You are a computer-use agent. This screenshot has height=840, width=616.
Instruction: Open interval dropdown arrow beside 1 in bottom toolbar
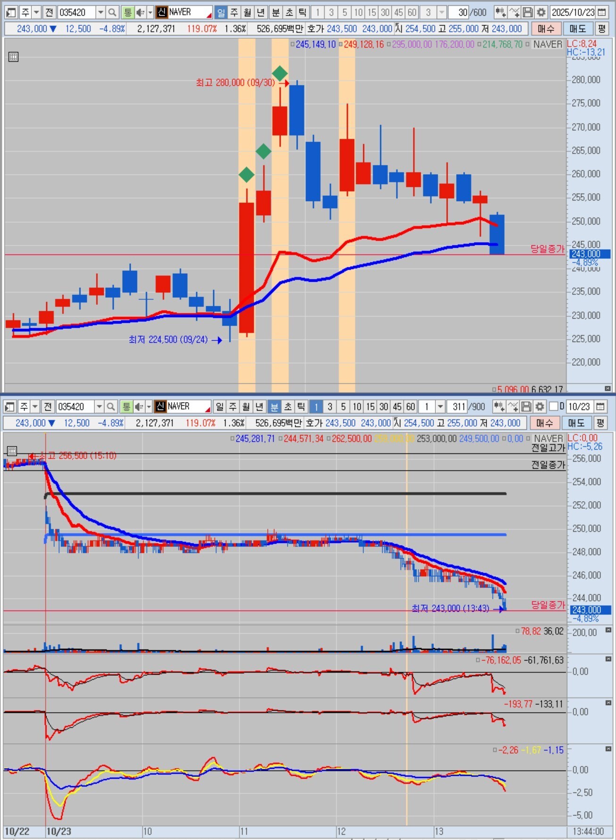pos(441,406)
